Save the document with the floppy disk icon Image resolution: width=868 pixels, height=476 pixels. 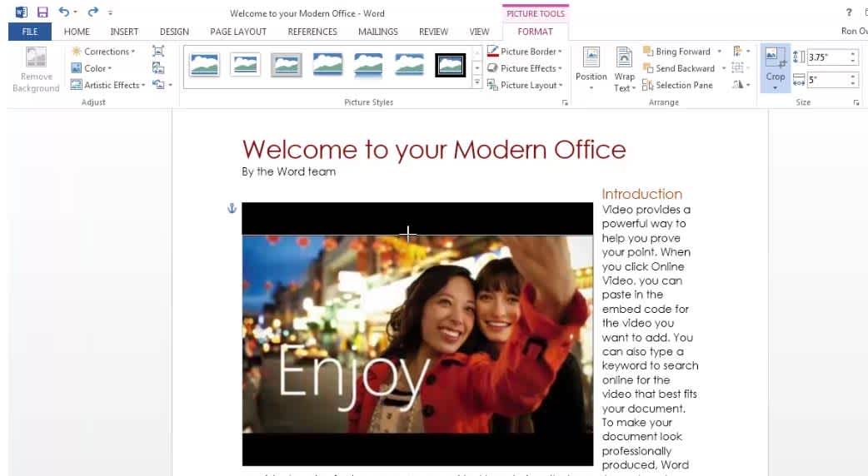point(42,12)
